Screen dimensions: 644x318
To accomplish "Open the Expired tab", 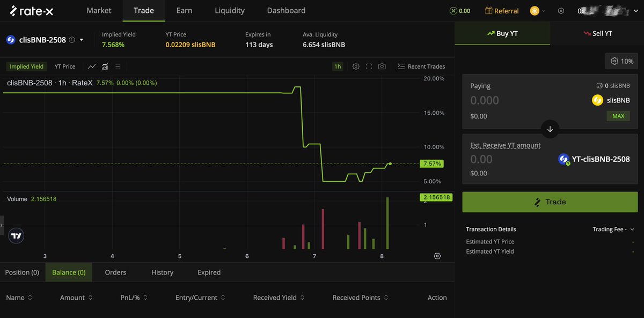I will [209, 272].
